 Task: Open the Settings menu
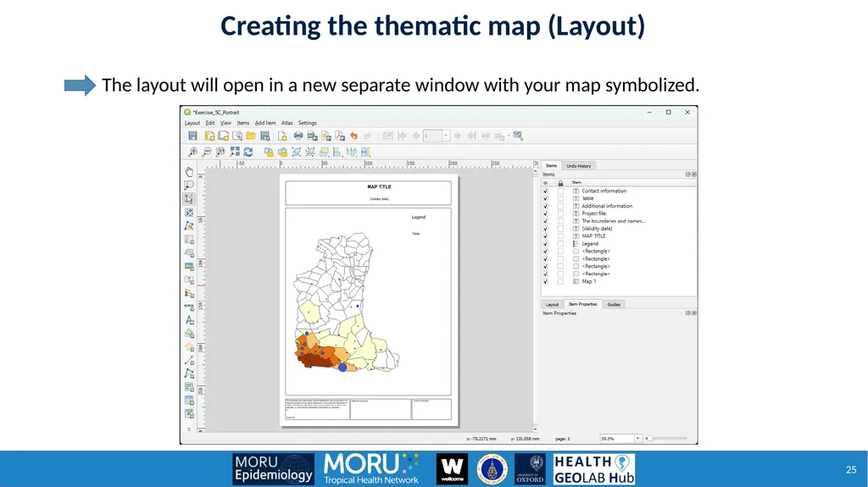pyautogui.click(x=307, y=123)
